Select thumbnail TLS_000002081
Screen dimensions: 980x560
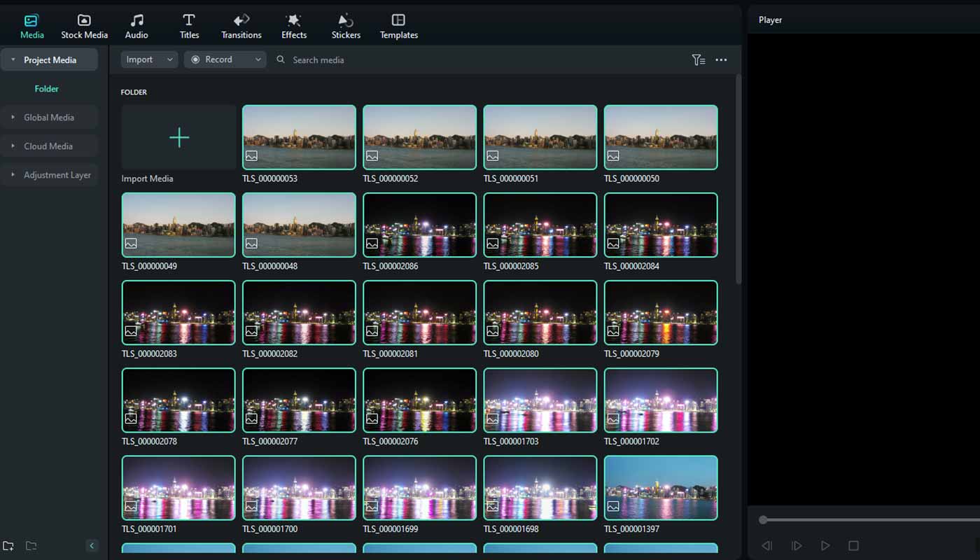(x=419, y=312)
